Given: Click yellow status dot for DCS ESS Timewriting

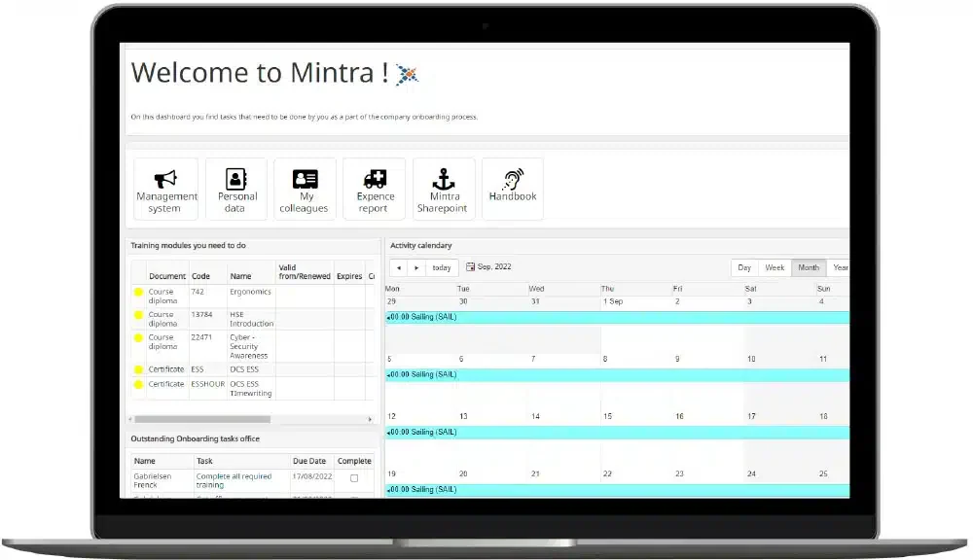Looking at the screenshot, I should pyautogui.click(x=138, y=384).
